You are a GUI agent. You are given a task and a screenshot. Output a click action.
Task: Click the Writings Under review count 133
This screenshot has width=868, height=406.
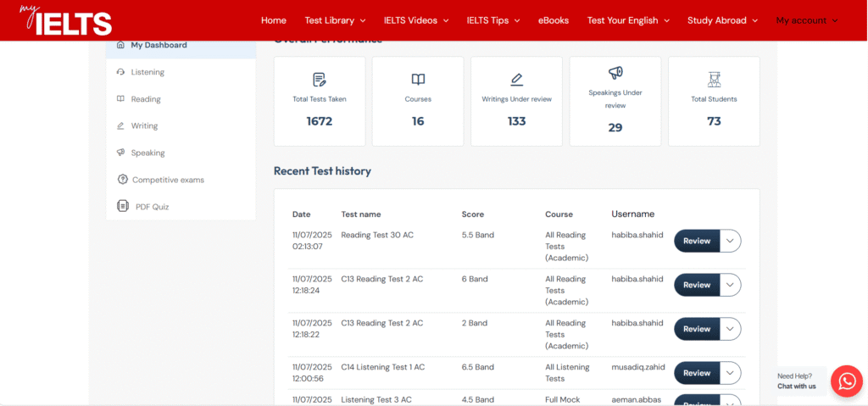pos(516,121)
